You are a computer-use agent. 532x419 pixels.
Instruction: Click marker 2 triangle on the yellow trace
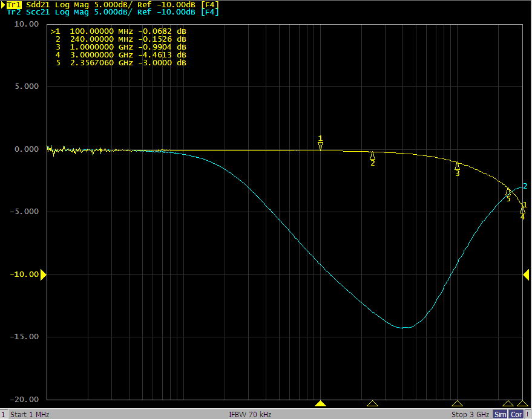tap(372, 155)
